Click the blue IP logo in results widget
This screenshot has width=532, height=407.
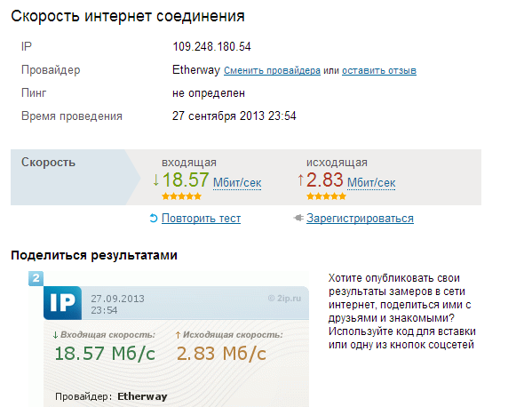tap(62, 303)
